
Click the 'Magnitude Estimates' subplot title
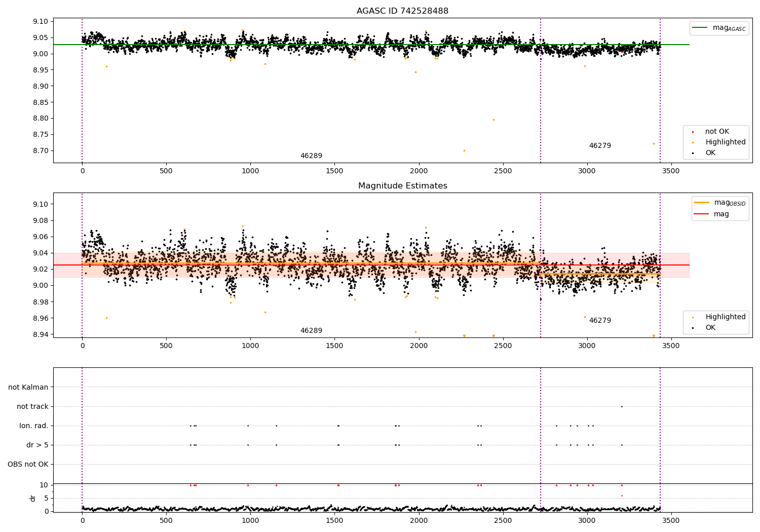(x=402, y=186)
